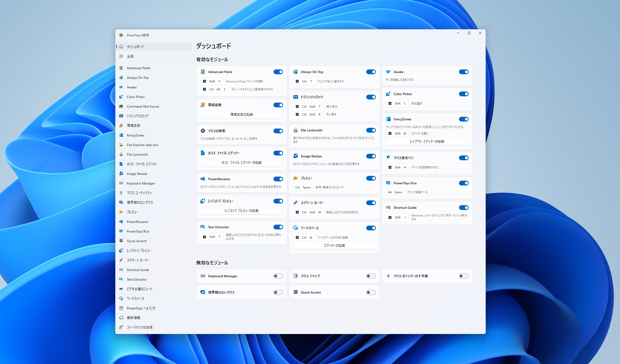The height and width of the screenshot is (364, 620).
Task: Click the Shortcut Guide keyboard icon on dashboard card
Action: tap(388, 208)
